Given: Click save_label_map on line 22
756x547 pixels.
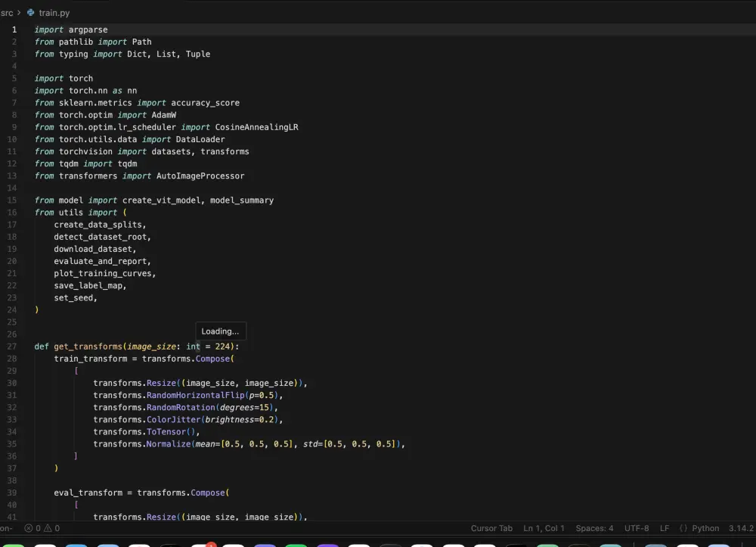Looking at the screenshot, I should point(88,285).
